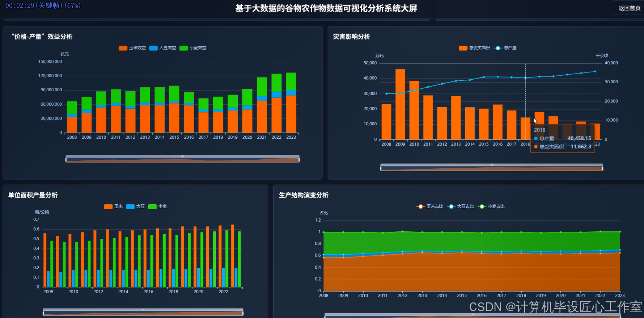
Task: Click the 2015 point on 总产量 line
Action: pyautogui.click(x=484, y=77)
